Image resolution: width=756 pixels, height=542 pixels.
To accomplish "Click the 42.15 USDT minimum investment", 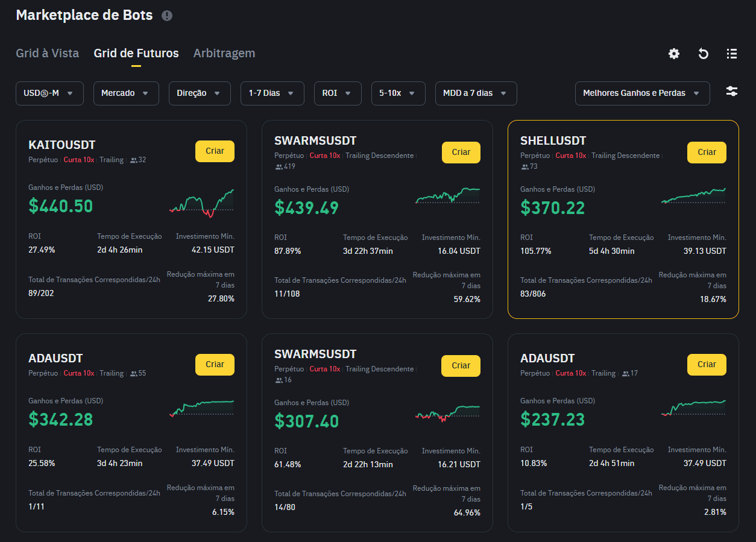I will coord(213,250).
